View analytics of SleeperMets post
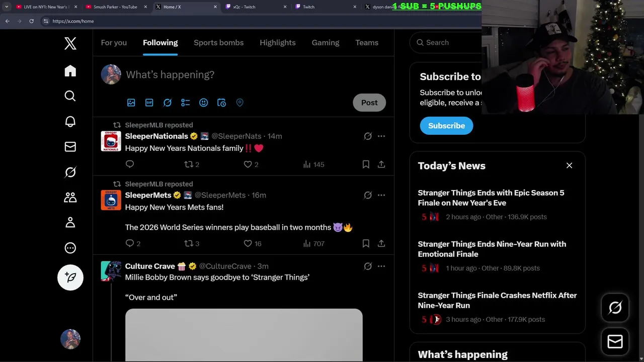Viewport: 644px width, 362px height. coord(313,243)
